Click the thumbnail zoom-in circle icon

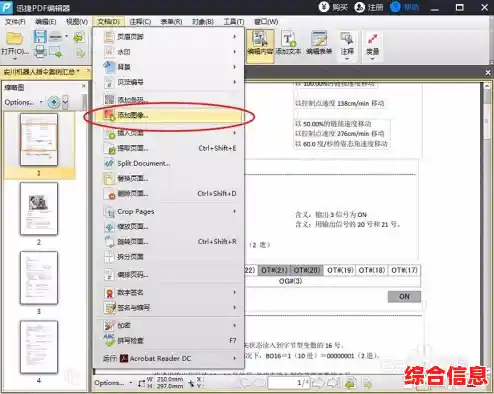click(x=54, y=102)
